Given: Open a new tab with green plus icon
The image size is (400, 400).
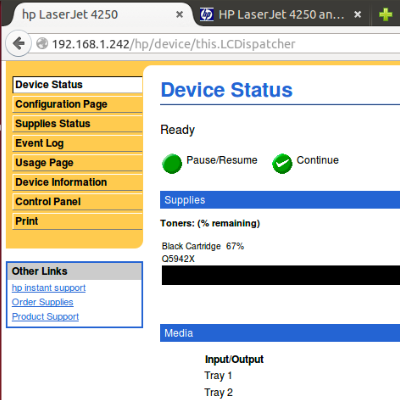Looking at the screenshot, I should [x=385, y=14].
